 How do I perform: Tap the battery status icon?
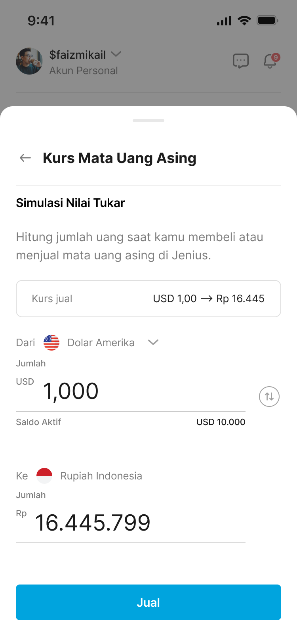267,21
